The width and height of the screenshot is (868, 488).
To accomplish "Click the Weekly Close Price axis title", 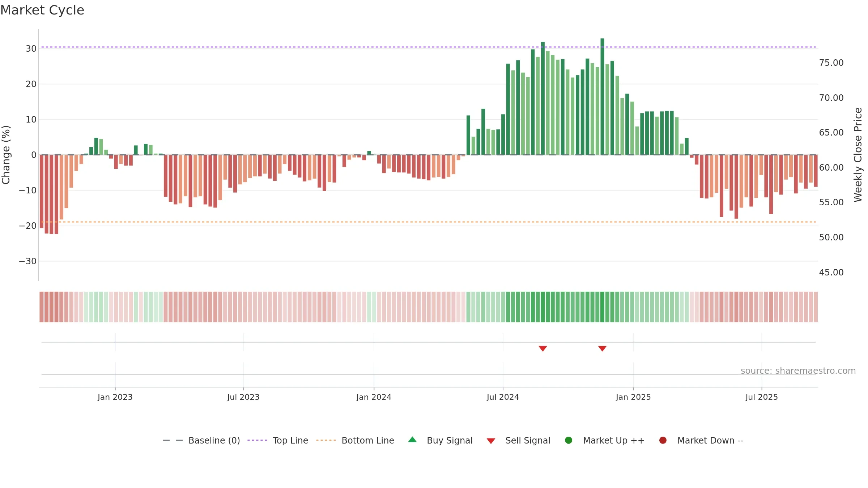I will [858, 155].
